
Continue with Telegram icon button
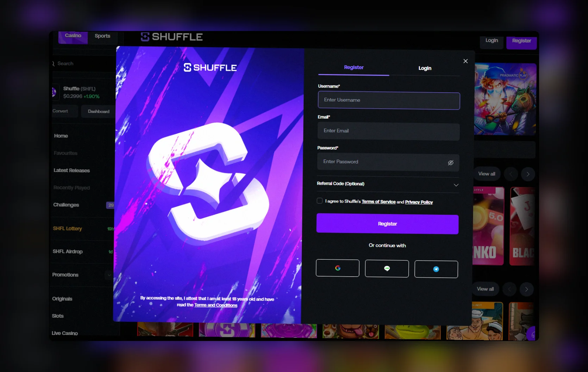[436, 269]
